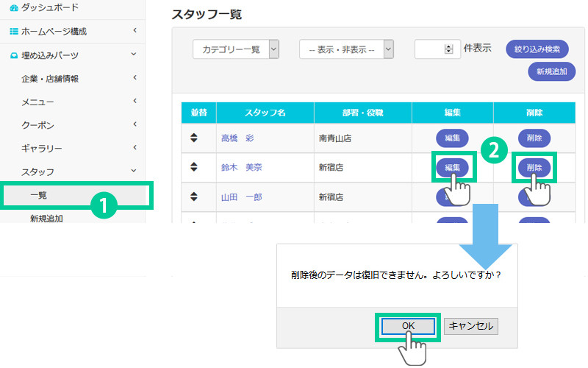Viewport: 588px width, 368px height.
Task: Select 一覧 under スタッフ menu
Action: 39,195
